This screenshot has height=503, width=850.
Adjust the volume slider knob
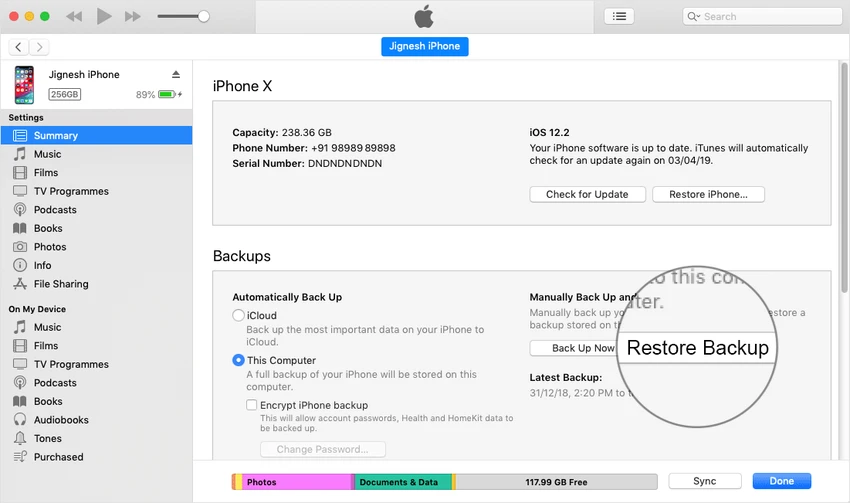pos(204,16)
